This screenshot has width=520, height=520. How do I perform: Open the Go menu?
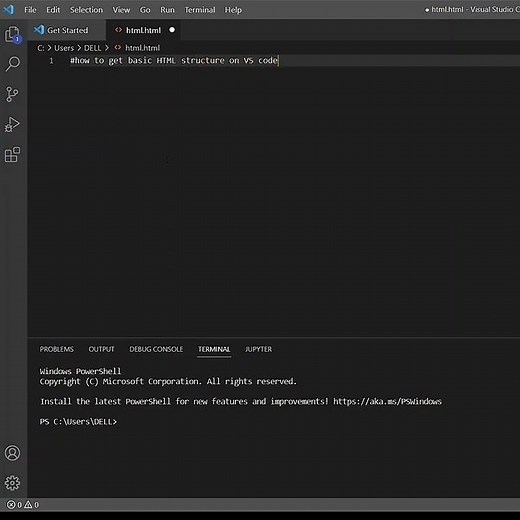point(145,10)
